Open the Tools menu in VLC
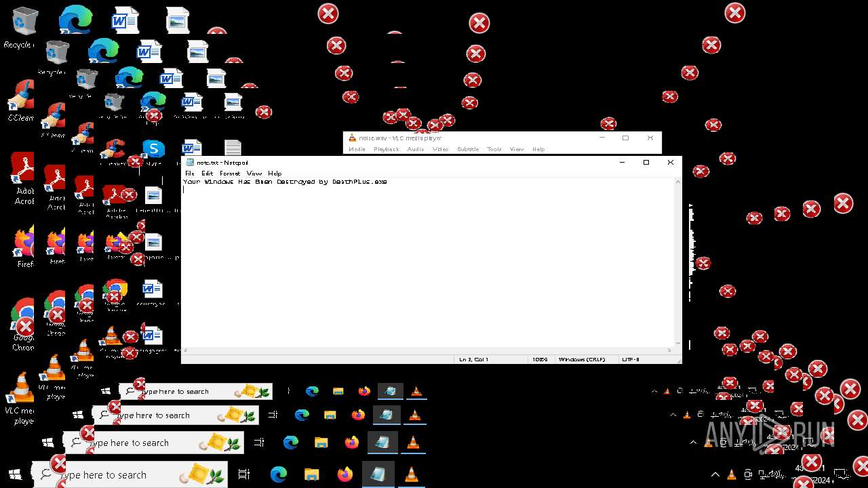The height and width of the screenshot is (488, 868). tap(494, 149)
